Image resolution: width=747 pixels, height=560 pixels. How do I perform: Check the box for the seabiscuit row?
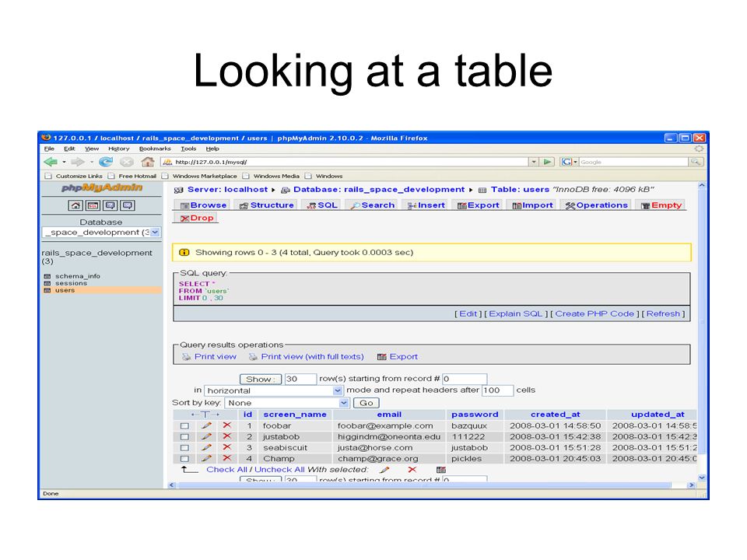(x=185, y=448)
